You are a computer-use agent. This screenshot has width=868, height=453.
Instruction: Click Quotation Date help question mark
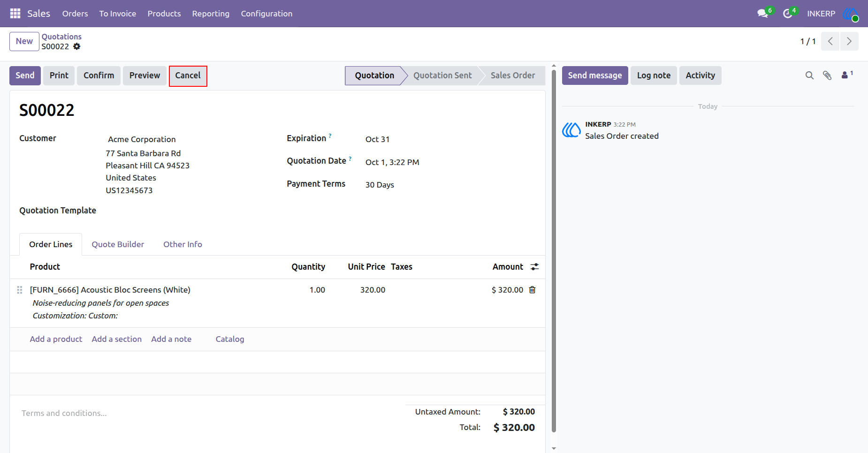click(x=350, y=159)
